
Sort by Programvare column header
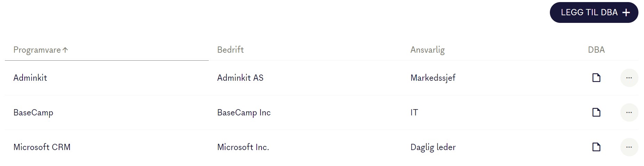coord(37,50)
